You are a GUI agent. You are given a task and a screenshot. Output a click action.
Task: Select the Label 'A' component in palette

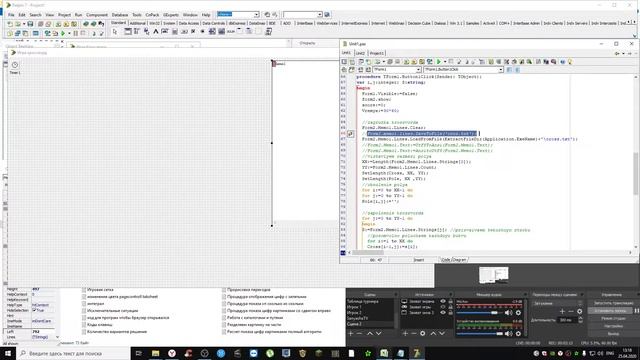coord(156,31)
